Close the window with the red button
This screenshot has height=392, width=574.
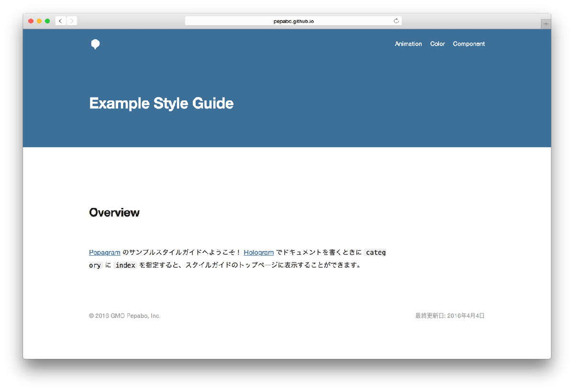click(31, 21)
